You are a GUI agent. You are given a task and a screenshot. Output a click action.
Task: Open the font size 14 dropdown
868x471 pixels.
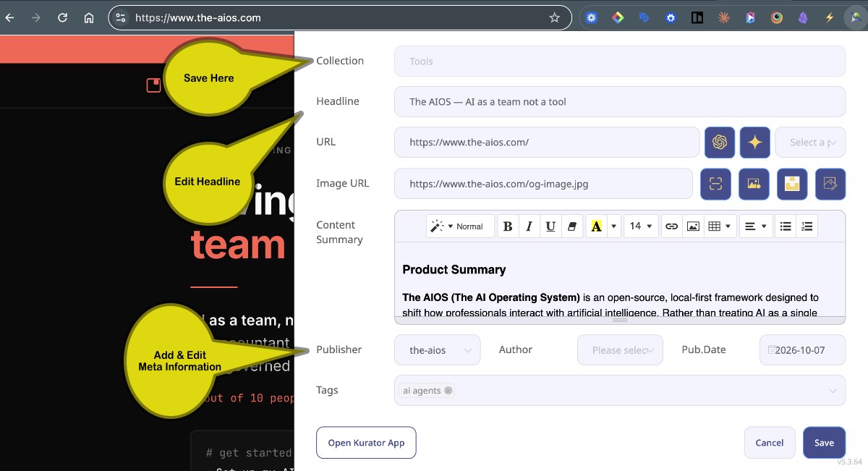coord(641,226)
